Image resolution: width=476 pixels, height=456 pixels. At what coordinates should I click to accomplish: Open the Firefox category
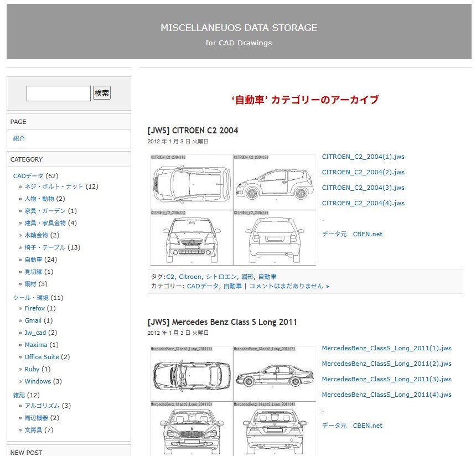(35, 308)
